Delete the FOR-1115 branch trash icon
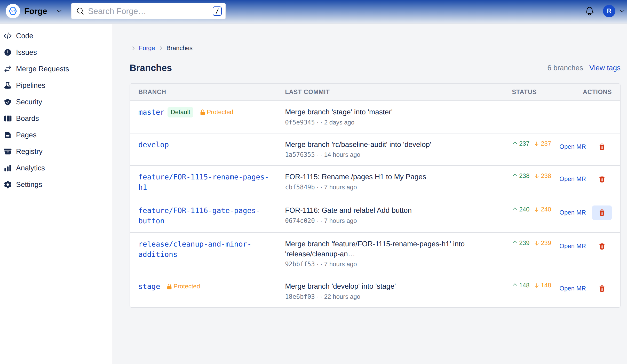This screenshot has width=627, height=364. (602, 179)
